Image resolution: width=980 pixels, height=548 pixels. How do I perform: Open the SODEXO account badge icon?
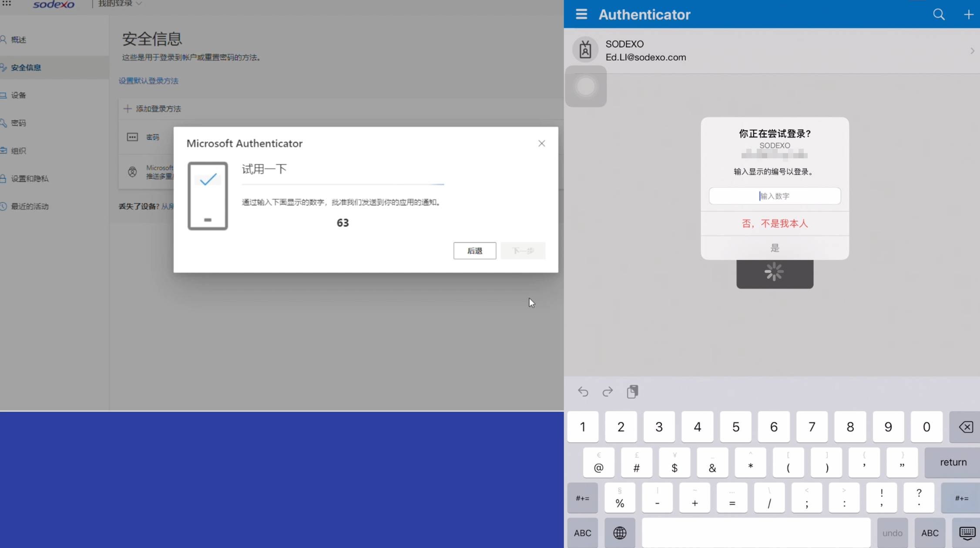[585, 50]
